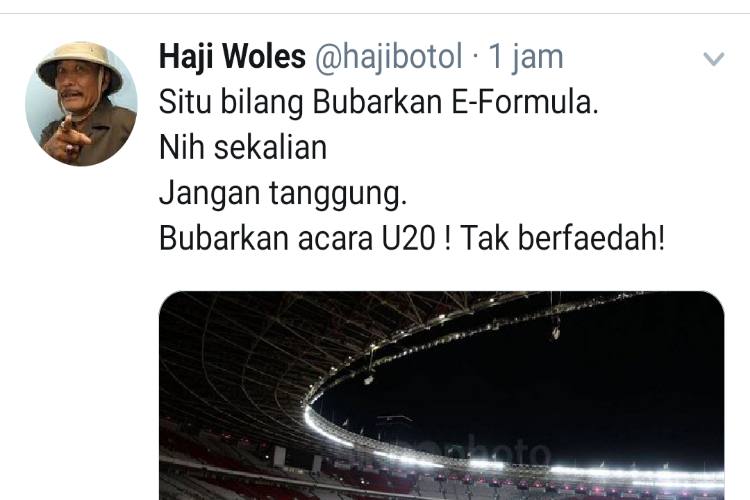The image size is (750, 500).
Task: Open Haji Woles profile picture
Action: click(x=81, y=104)
